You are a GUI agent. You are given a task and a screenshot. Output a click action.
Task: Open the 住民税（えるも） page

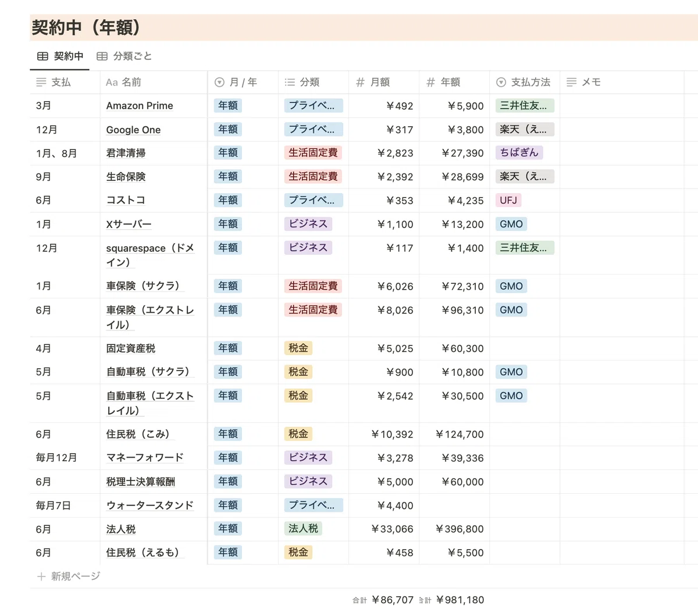click(145, 553)
